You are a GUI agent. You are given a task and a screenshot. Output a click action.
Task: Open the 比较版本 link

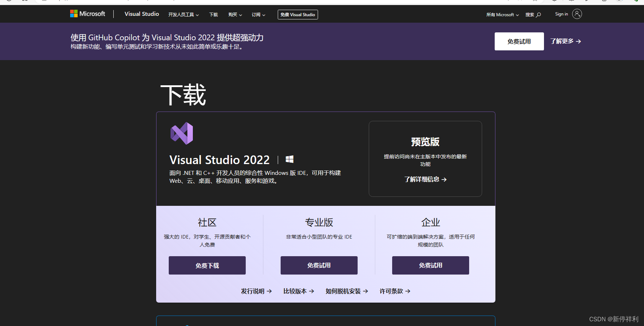click(x=299, y=291)
